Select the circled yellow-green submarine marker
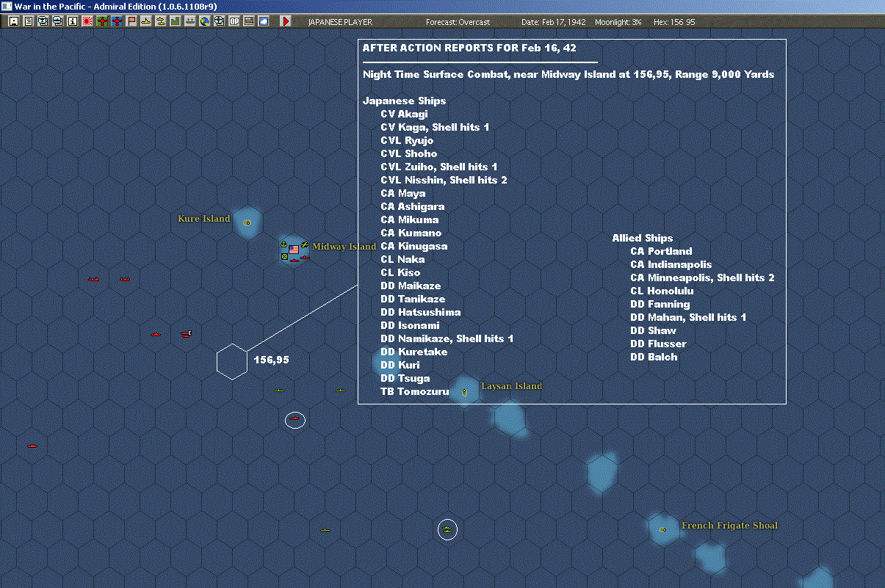The image size is (885, 588). tap(447, 529)
